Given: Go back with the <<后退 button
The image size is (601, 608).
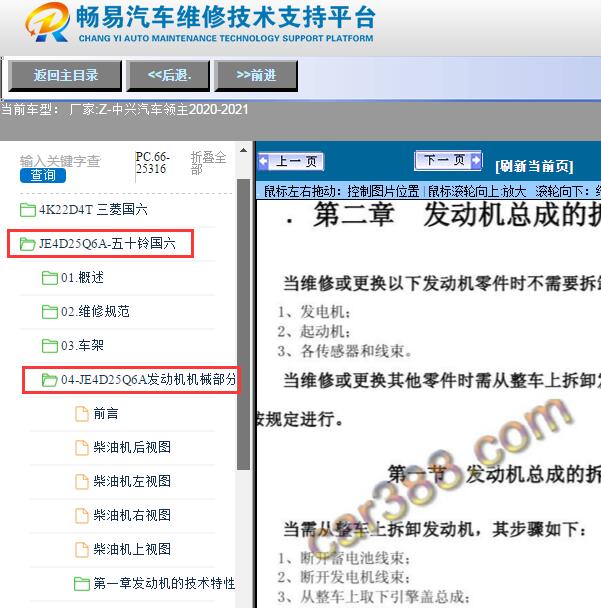Looking at the screenshot, I should tap(169, 76).
